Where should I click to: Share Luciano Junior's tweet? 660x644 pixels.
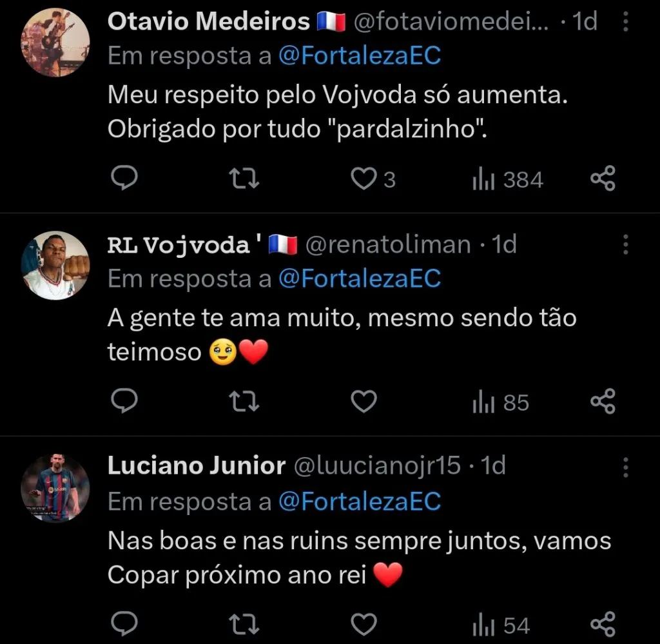pos(603,625)
